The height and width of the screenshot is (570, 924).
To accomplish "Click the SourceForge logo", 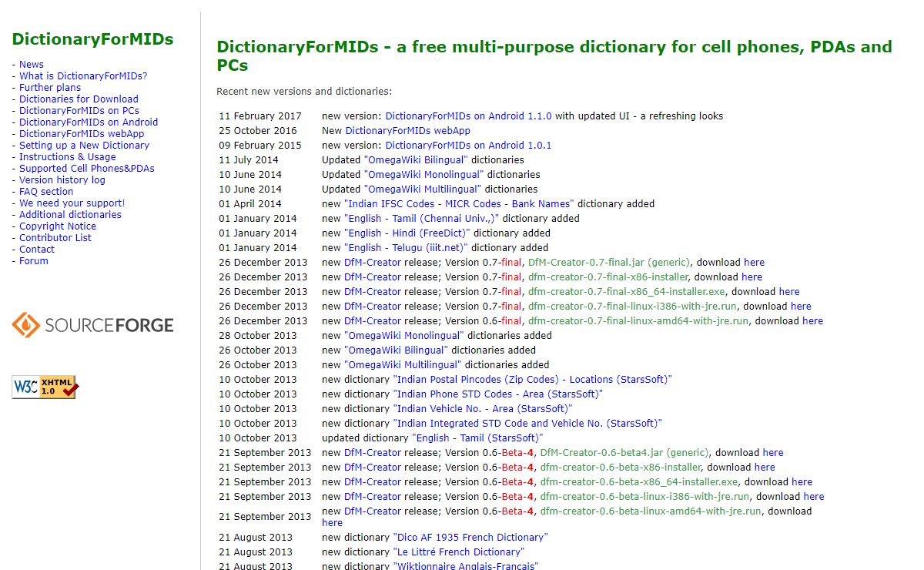I will coord(92,325).
